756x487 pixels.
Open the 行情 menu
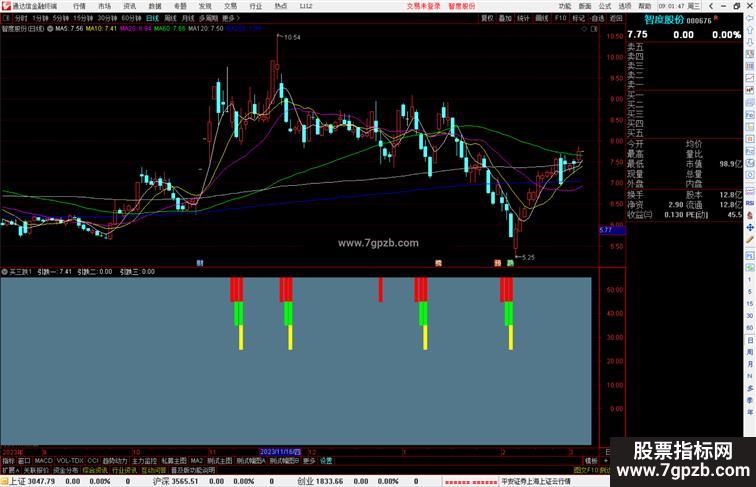[79, 6]
